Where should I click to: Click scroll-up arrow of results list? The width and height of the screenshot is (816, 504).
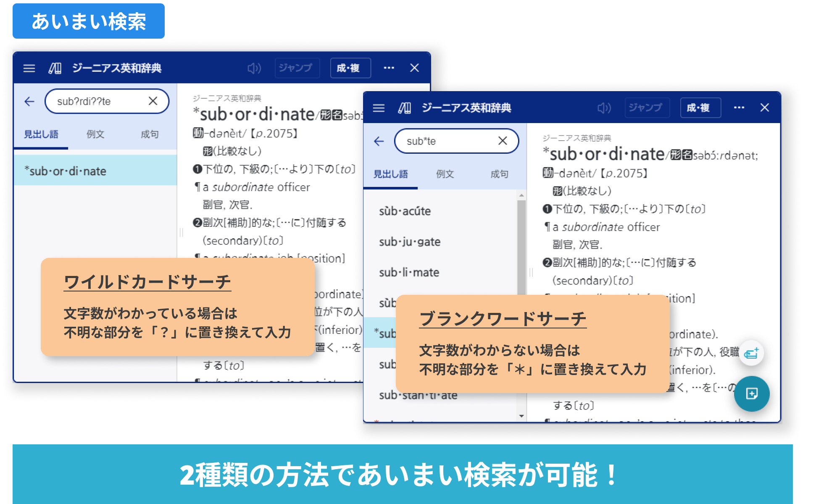click(x=521, y=195)
